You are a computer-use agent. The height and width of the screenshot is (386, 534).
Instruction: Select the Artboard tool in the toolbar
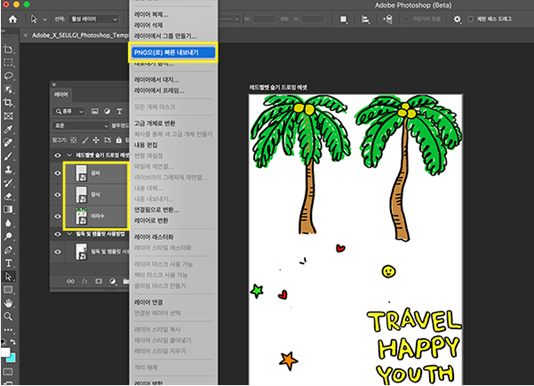(x=9, y=49)
